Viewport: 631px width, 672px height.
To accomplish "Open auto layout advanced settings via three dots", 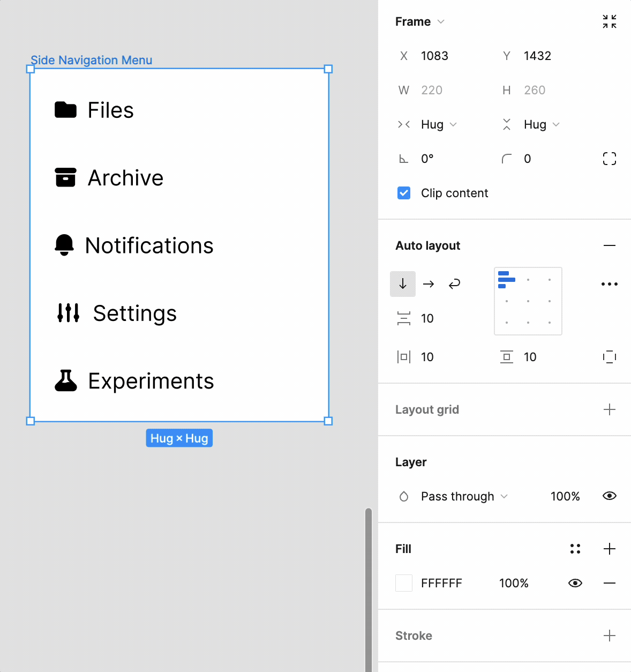I will (609, 284).
